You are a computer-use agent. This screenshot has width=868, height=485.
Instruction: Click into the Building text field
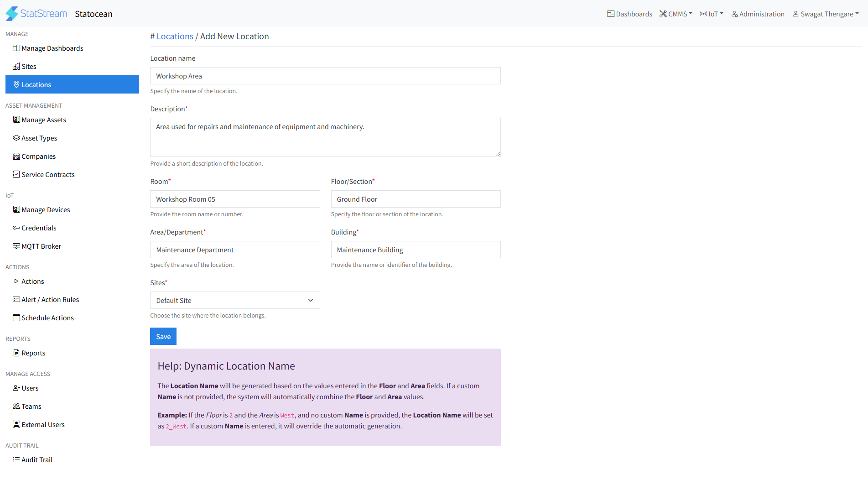(415, 250)
